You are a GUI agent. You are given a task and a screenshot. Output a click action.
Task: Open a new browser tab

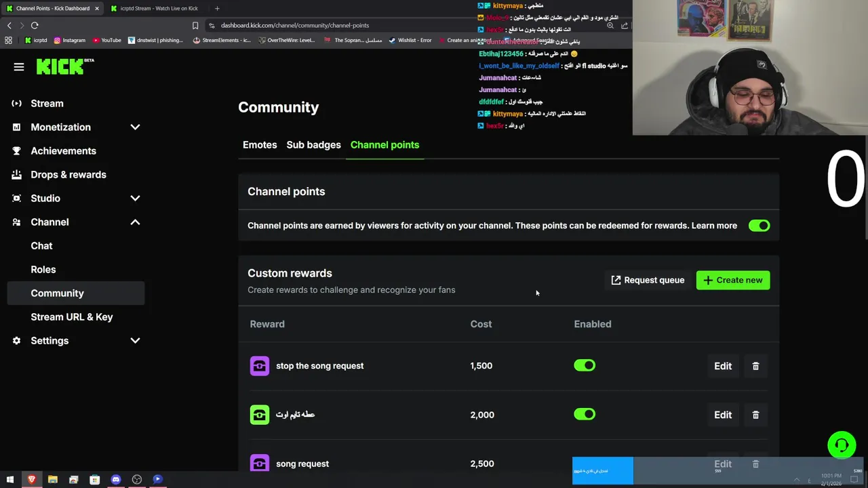tap(217, 8)
